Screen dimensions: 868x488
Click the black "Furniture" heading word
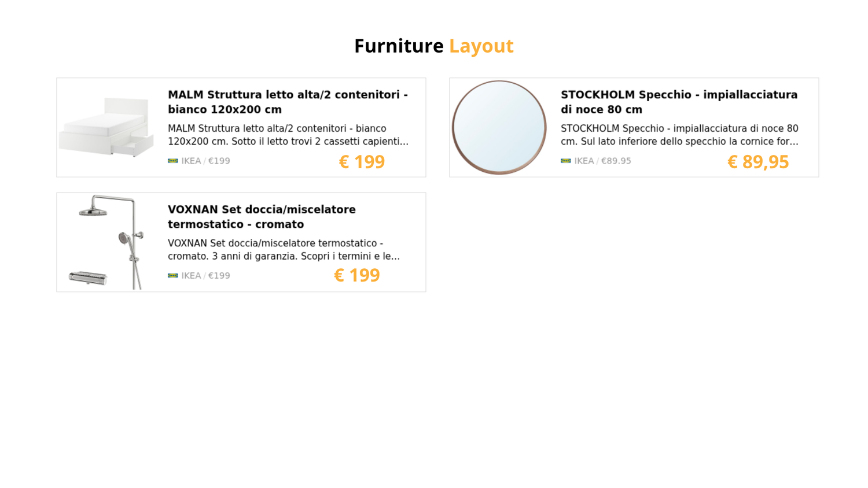point(399,46)
